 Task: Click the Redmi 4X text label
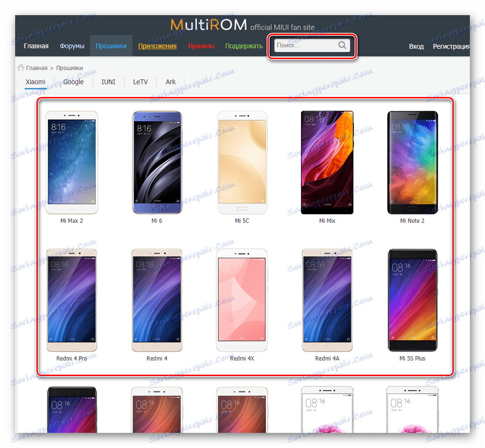pos(242,358)
